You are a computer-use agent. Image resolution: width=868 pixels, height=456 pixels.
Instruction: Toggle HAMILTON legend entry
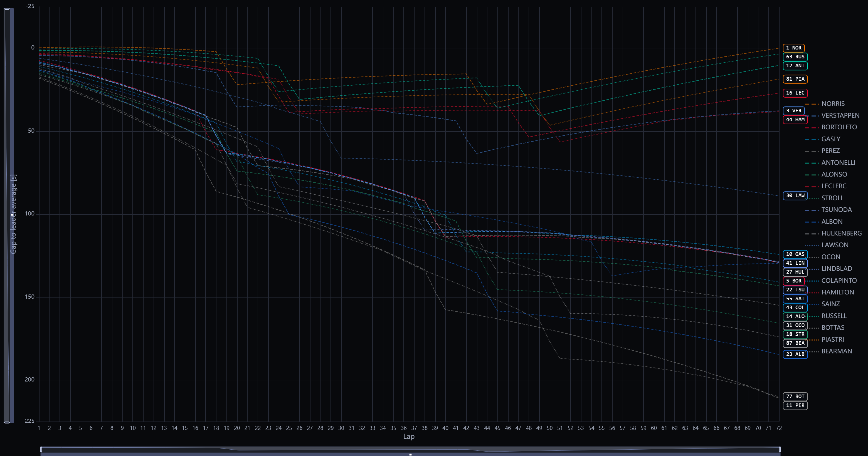829,292
